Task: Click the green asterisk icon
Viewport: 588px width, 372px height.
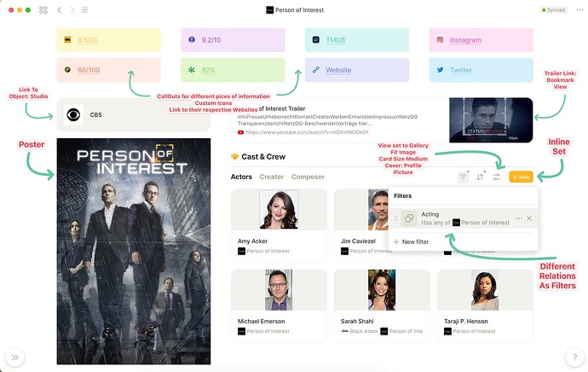Action: [x=192, y=70]
